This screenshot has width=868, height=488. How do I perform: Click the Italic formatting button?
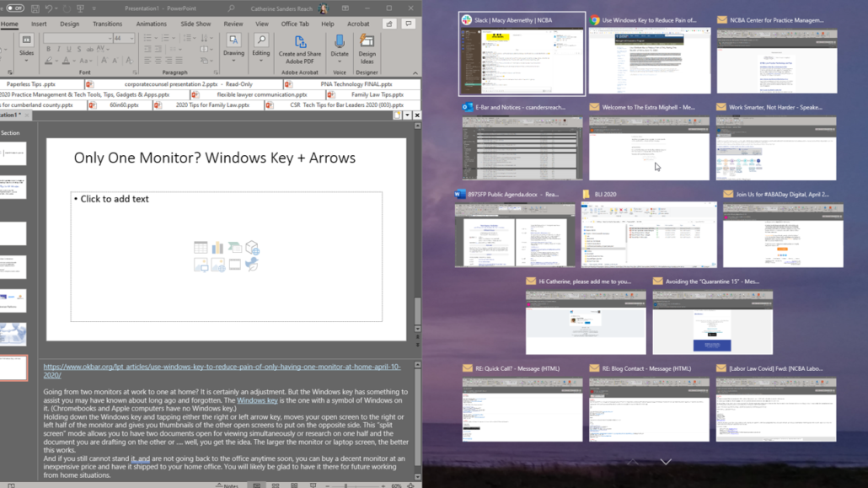coord(59,50)
